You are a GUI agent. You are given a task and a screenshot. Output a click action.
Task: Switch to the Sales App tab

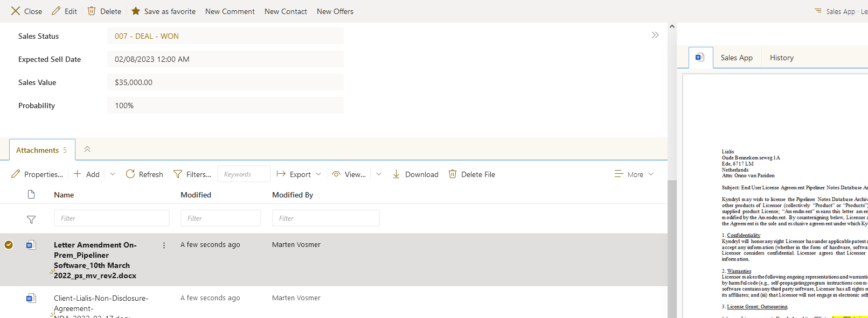(737, 58)
